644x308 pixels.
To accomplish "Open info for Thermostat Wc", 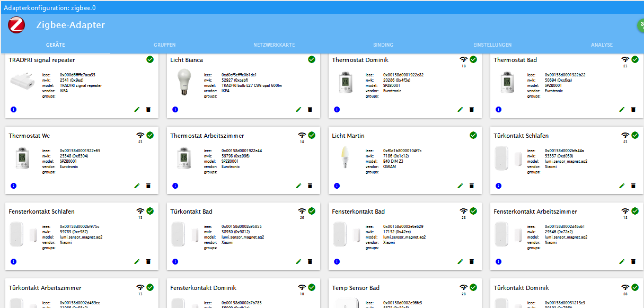I will pos(14,186).
